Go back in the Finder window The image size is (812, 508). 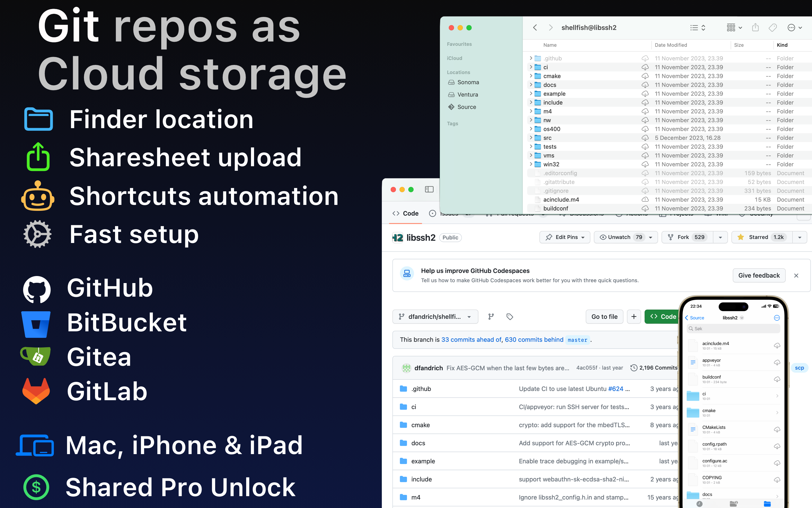pos(535,28)
